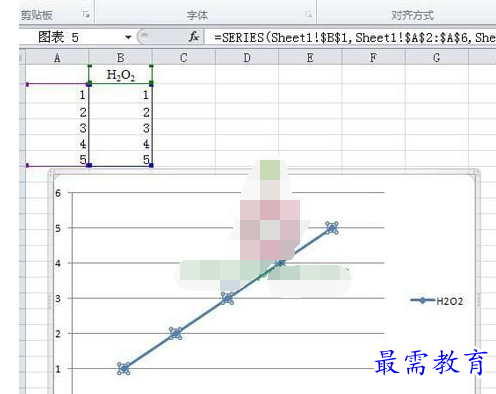Image resolution: width=496 pixels, height=394 pixels.
Task: Select column D header
Action: tap(247, 58)
